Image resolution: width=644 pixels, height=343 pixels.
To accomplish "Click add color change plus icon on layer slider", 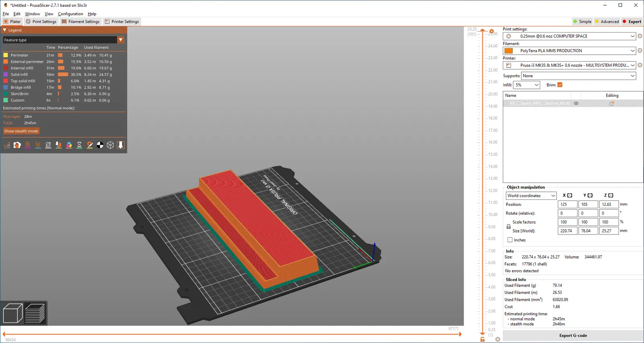I will click(491, 31).
